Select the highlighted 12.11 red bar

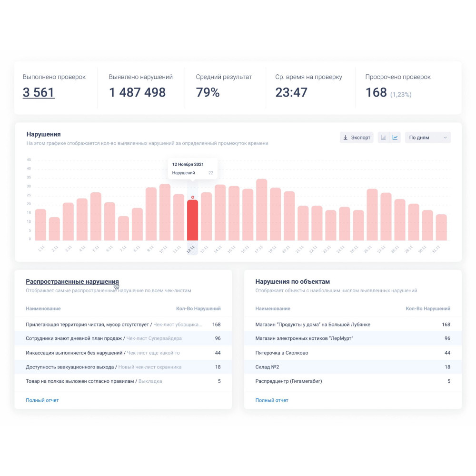click(192, 220)
